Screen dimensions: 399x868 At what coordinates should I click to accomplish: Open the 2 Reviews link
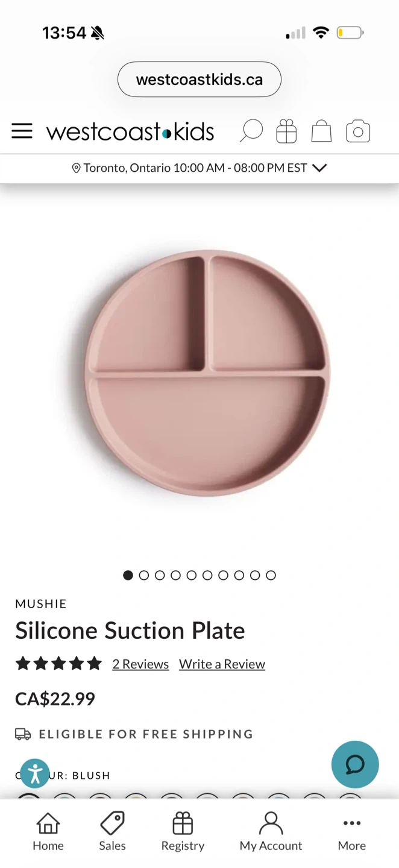pos(140,664)
